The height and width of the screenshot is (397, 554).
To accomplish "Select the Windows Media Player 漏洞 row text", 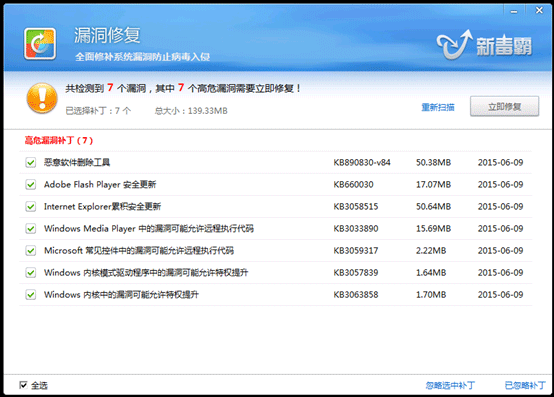I will [x=149, y=229].
